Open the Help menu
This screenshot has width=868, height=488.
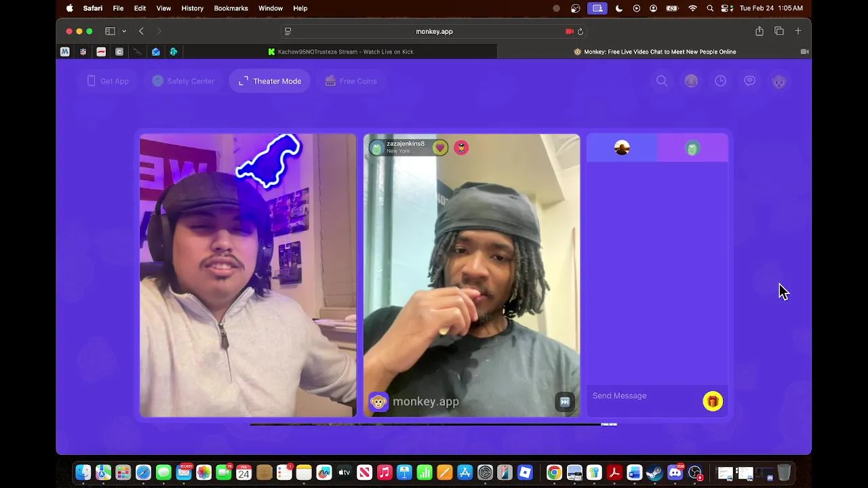(300, 8)
